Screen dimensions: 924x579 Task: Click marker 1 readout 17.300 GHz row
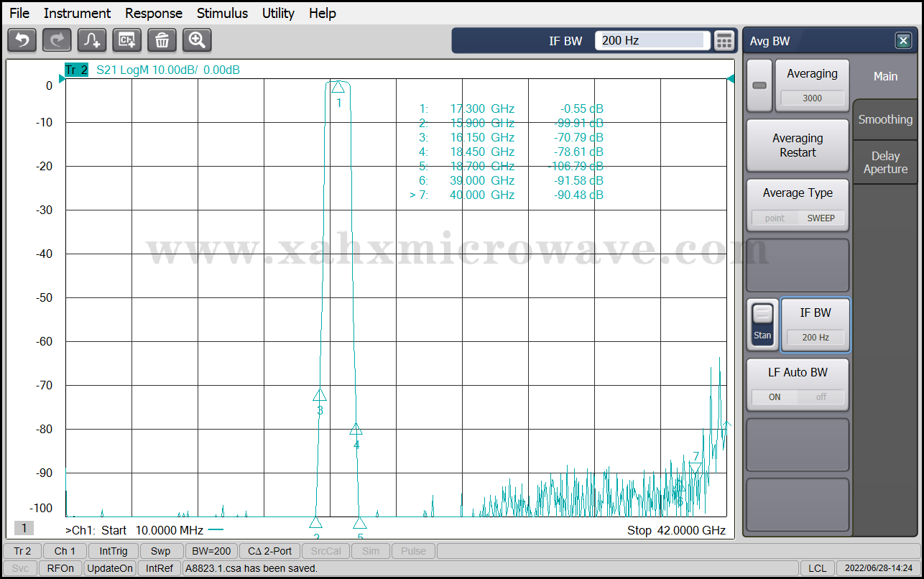click(x=511, y=108)
